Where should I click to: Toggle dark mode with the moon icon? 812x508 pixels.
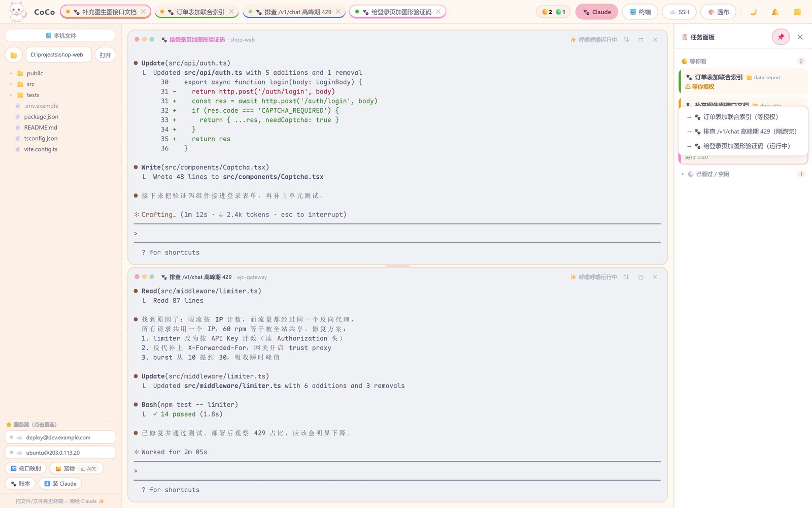click(x=753, y=12)
